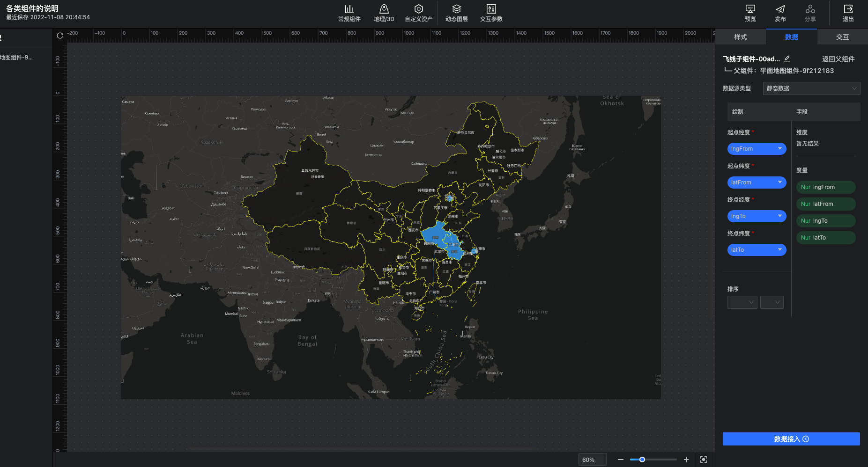Open 交互参数 interaction parameters
The height and width of the screenshot is (467, 868).
pos(491,13)
